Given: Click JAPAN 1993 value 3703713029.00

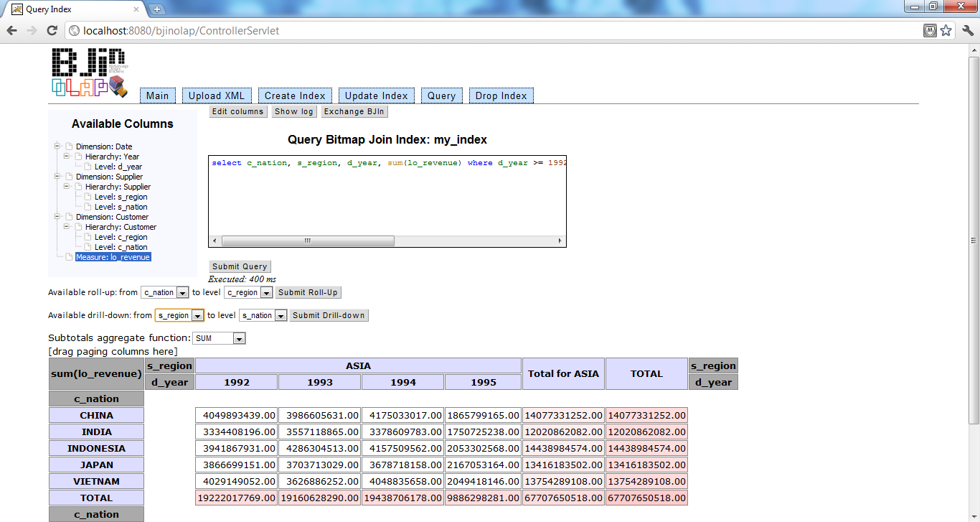Looking at the screenshot, I should click(x=319, y=465).
